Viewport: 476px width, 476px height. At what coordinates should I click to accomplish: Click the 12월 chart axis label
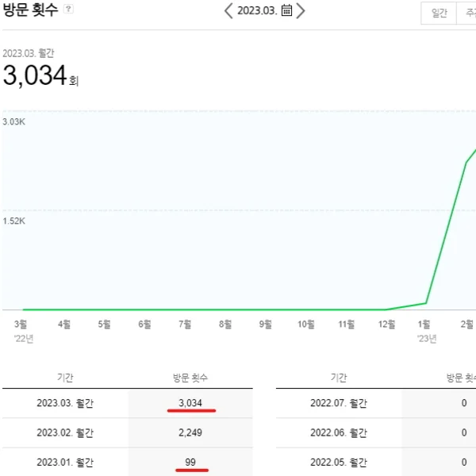tap(386, 324)
